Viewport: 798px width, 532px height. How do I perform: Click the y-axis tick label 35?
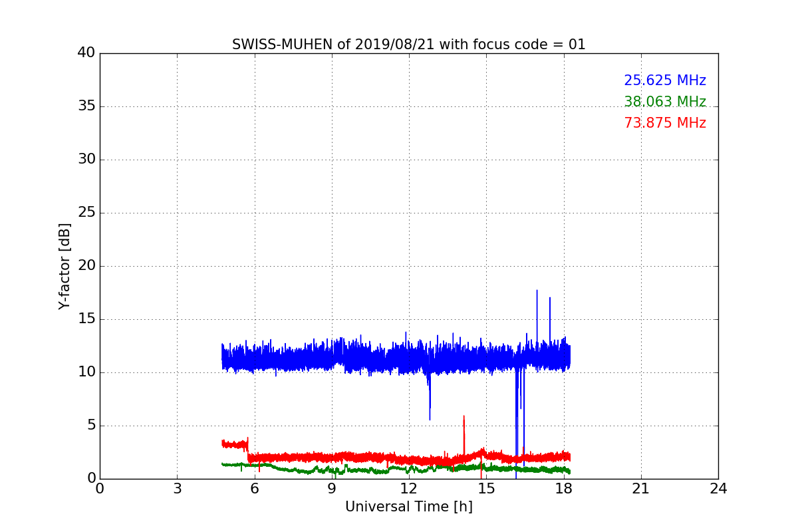(x=86, y=106)
